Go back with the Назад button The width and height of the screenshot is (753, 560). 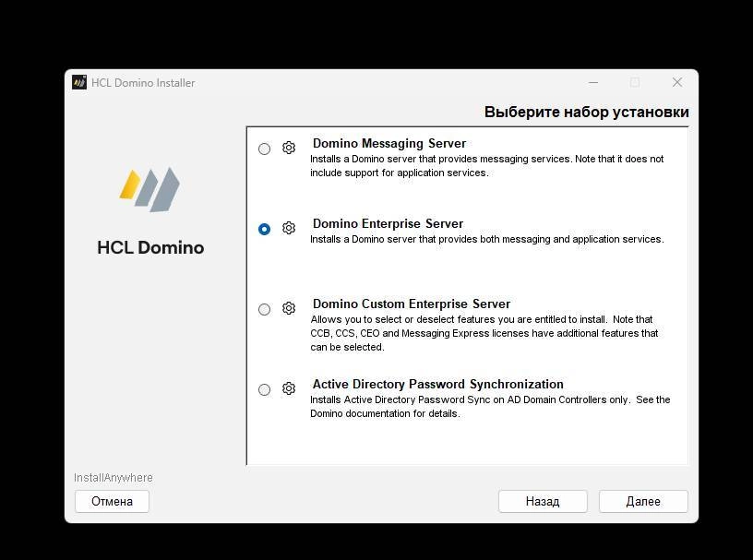(x=543, y=501)
